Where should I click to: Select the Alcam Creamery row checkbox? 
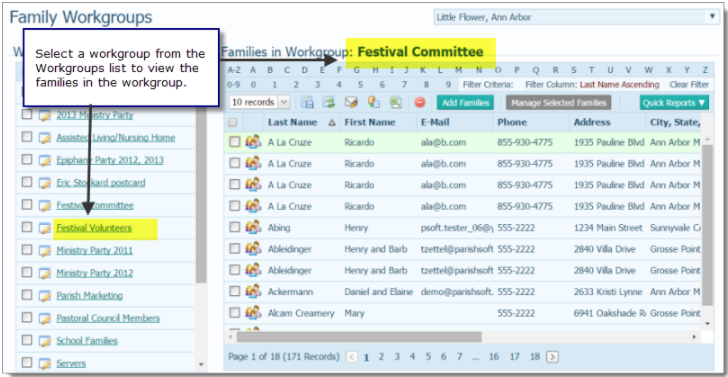coord(235,313)
